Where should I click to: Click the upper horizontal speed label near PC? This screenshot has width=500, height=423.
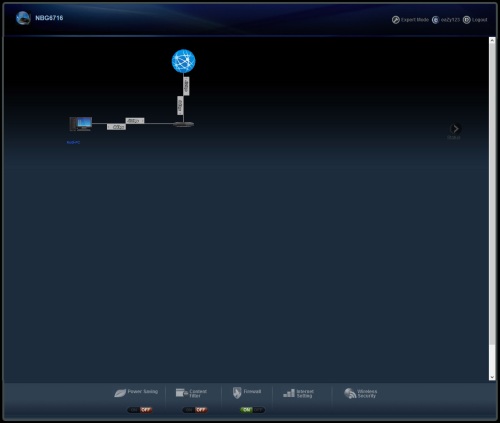point(135,121)
